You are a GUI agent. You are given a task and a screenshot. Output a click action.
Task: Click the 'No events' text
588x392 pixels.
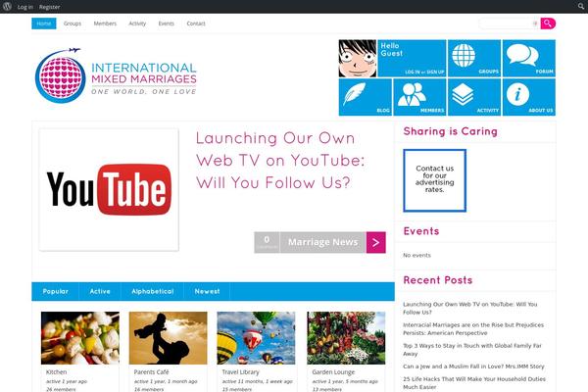pyautogui.click(x=417, y=255)
